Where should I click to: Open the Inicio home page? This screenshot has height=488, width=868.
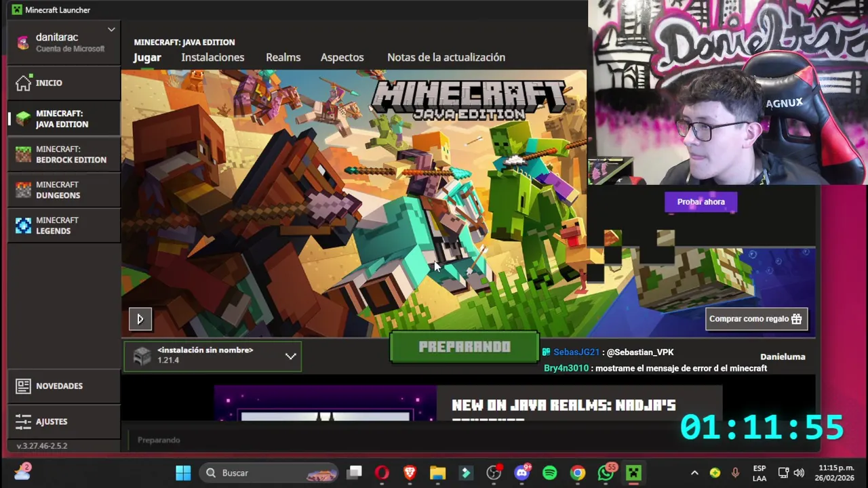tap(64, 83)
